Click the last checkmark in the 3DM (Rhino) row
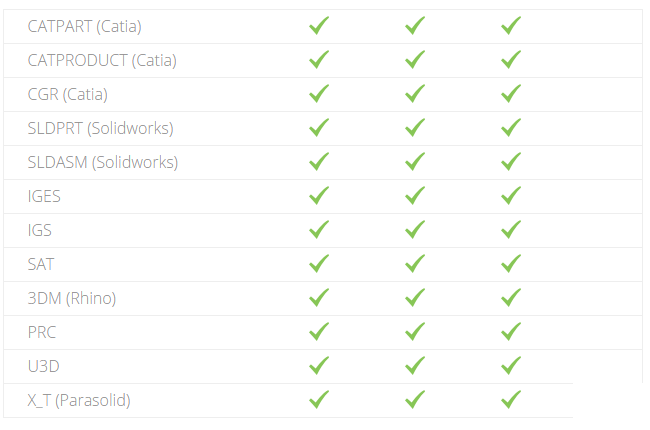The image size is (650, 430). [x=511, y=298]
